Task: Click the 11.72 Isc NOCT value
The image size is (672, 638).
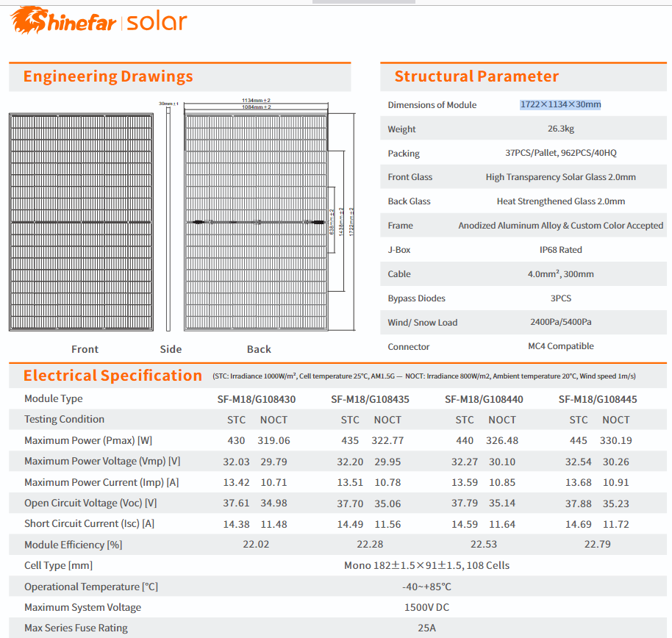Action: (x=616, y=525)
